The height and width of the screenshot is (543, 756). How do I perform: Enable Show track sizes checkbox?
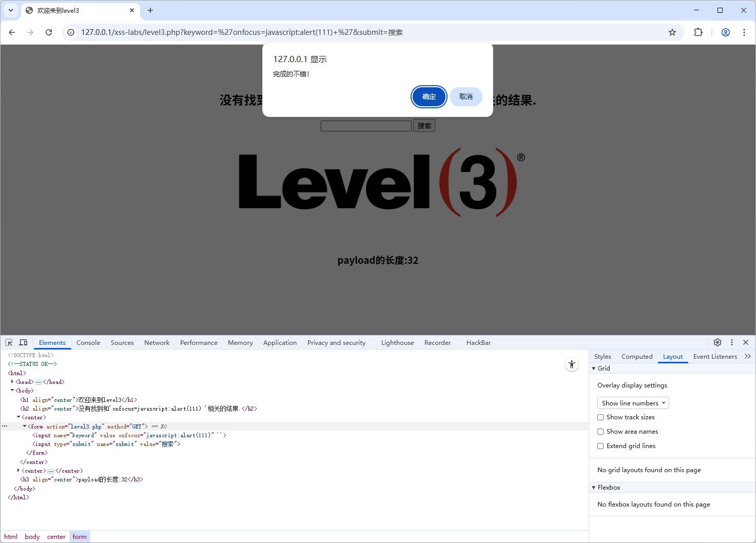pos(600,417)
